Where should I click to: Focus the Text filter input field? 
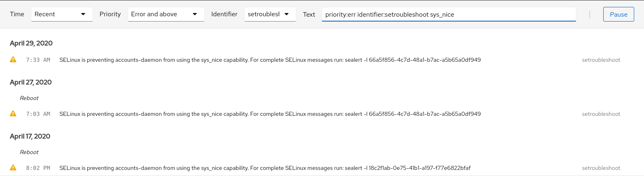click(448, 14)
